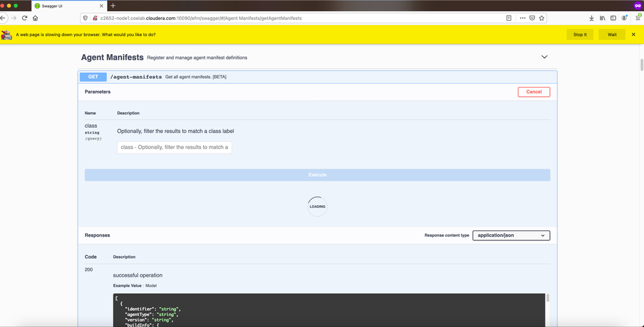Click the 'class' parameter name
Viewport: 644px width, 327px height.
[x=91, y=126]
